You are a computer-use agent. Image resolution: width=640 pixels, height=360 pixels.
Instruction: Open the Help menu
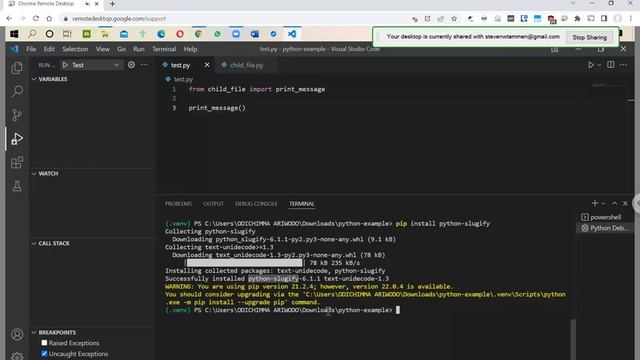pyautogui.click(x=190, y=49)
